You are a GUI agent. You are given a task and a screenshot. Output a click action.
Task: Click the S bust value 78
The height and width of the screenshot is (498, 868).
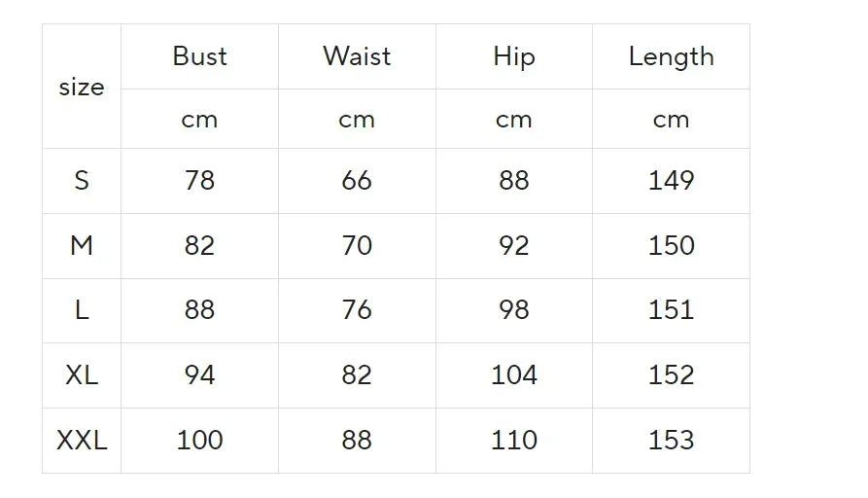(x=199, y=180)
